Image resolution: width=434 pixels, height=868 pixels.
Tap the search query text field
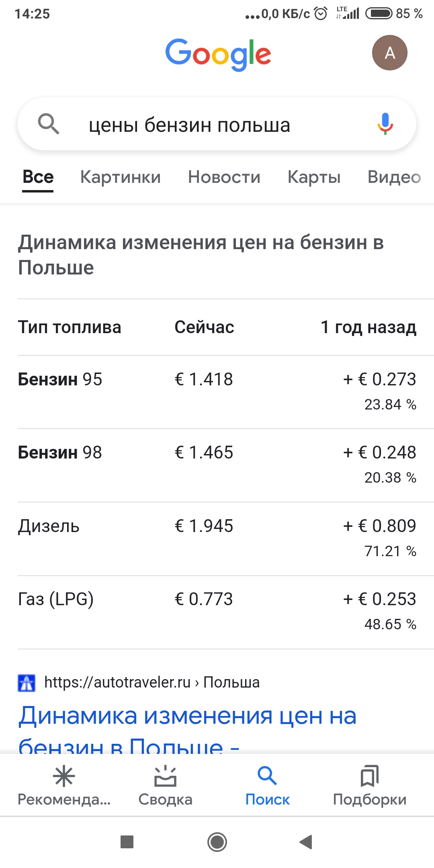209,125
